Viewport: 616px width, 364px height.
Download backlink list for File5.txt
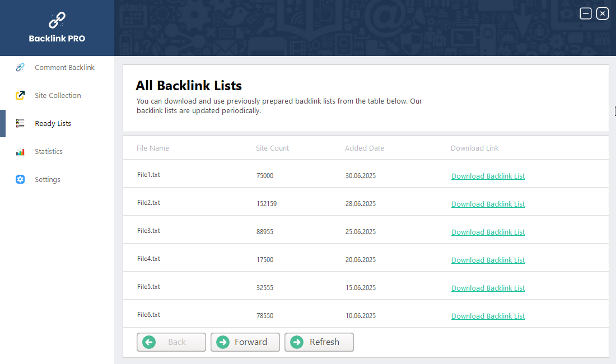tap(488, 288)
